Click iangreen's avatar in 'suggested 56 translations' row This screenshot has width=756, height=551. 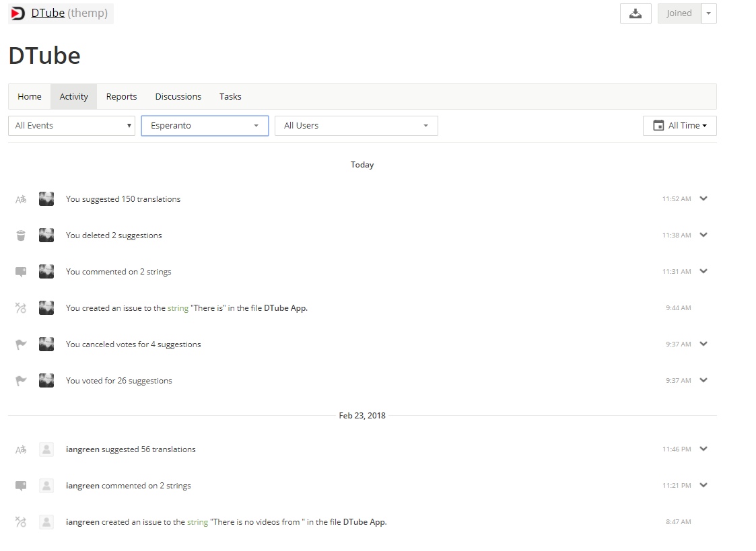(46, 449)
